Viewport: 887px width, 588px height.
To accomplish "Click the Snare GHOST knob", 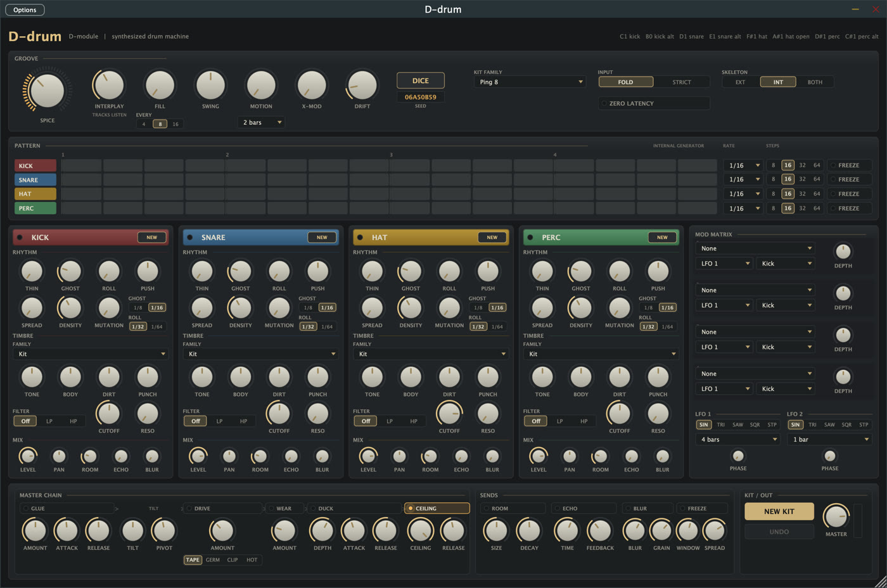I will [241, 271].
